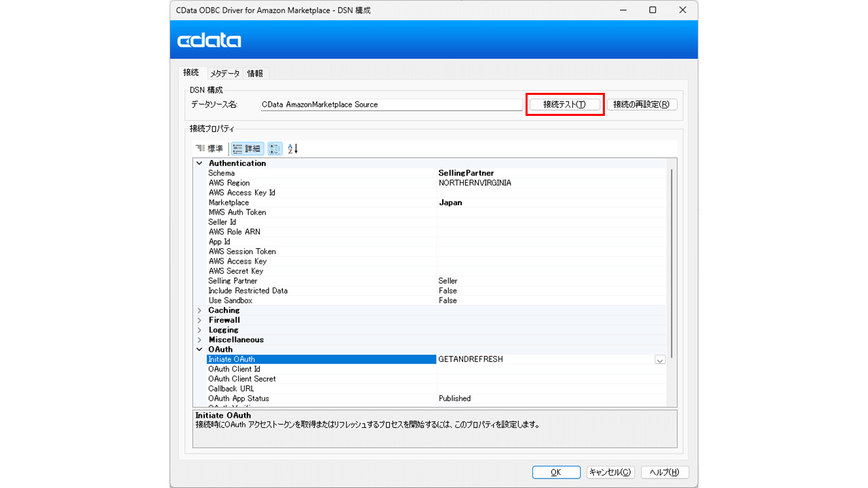Open the Initiate OAuth value dropdown arrow
The width and height of the screenshot is (868, 488).
click(660, 360)
